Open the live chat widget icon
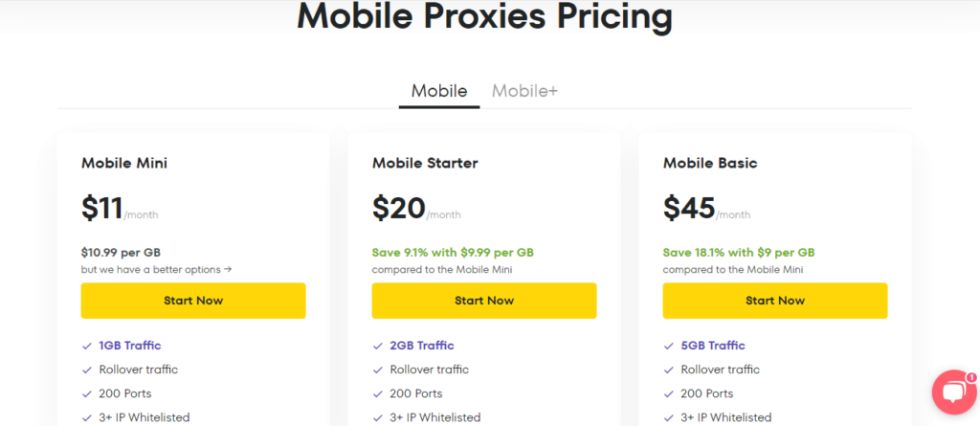Image resolution: width=980 pixels, height=426 pixels. pyautogui.click(x=952, y=394)
